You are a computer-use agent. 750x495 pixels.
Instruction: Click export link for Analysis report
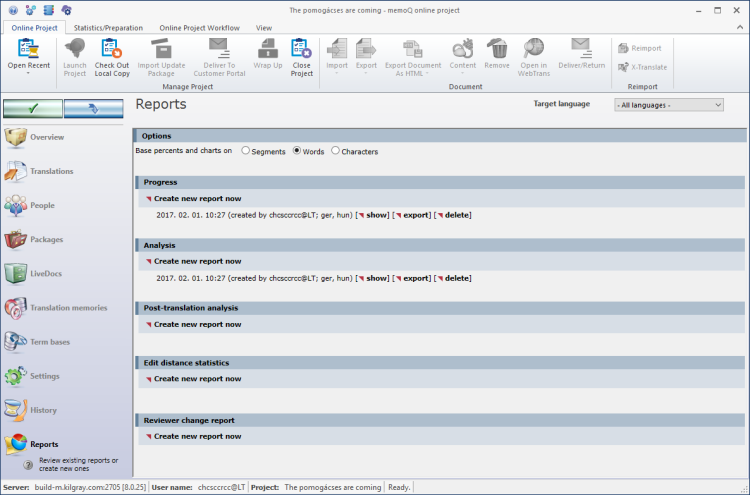(416, 278)
